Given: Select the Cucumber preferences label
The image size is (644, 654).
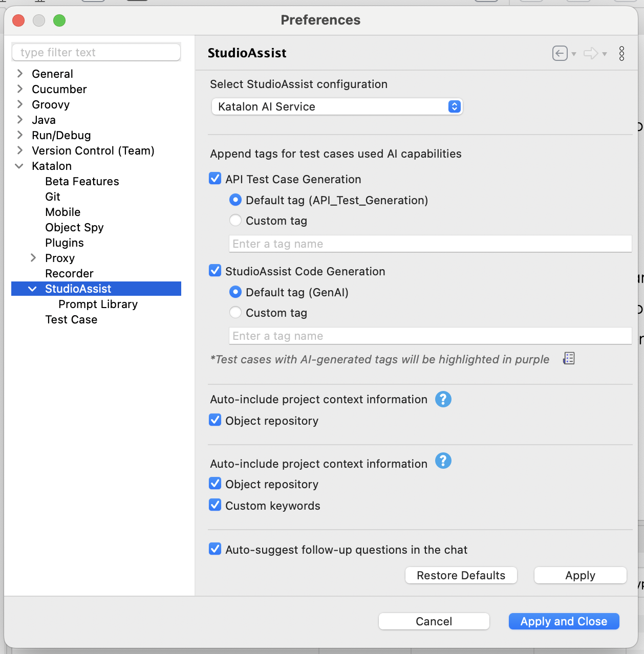Looking at the screenshot, I should coord(59,89).
